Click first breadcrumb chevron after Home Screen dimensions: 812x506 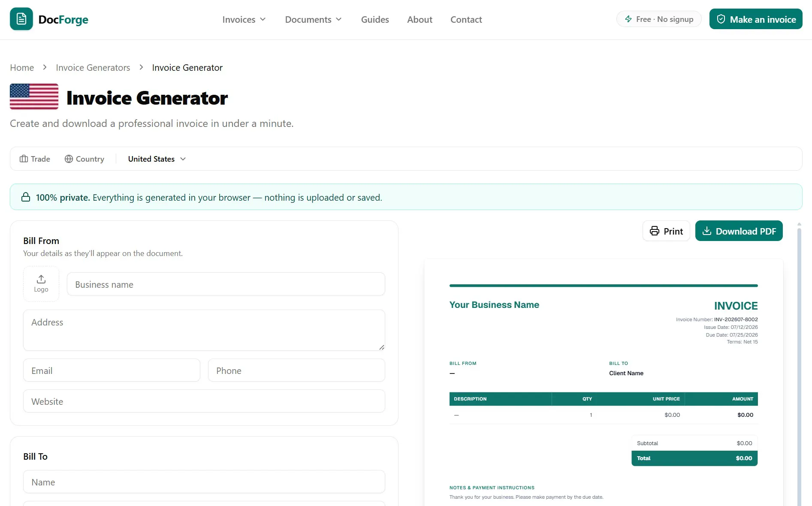tap(45, 67)
